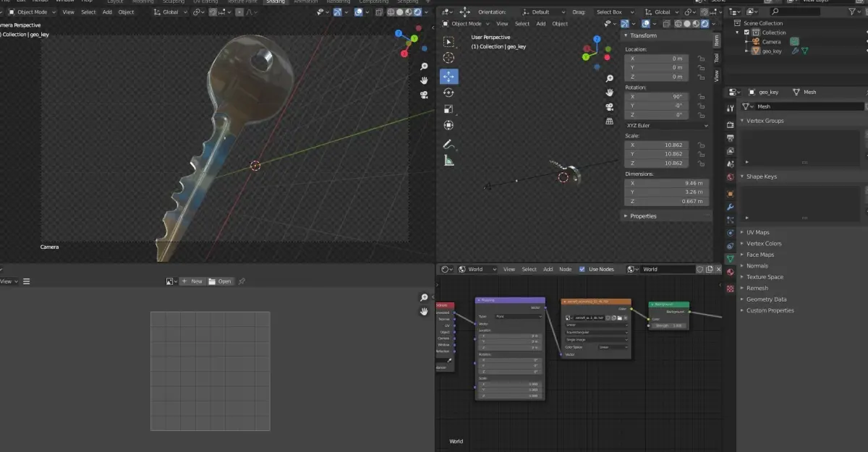Toggle lock for Rotation Y

700,106
